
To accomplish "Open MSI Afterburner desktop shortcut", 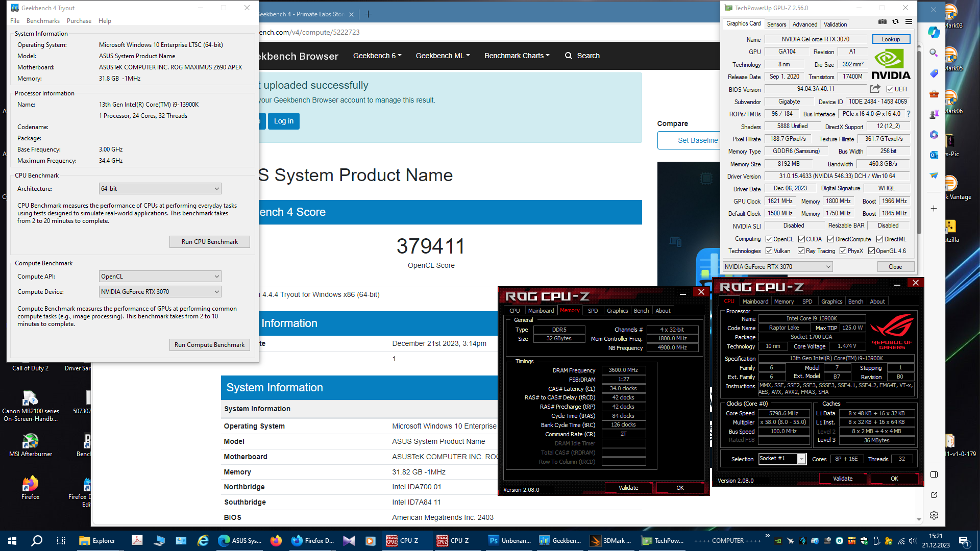I will [30, 444].
